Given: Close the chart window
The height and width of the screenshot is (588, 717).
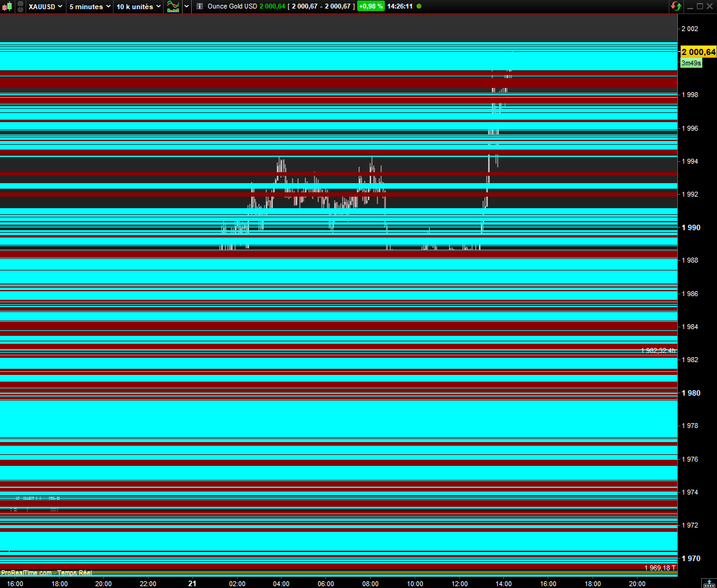Looking at the screenshot, I should click(x=710, y=6).
